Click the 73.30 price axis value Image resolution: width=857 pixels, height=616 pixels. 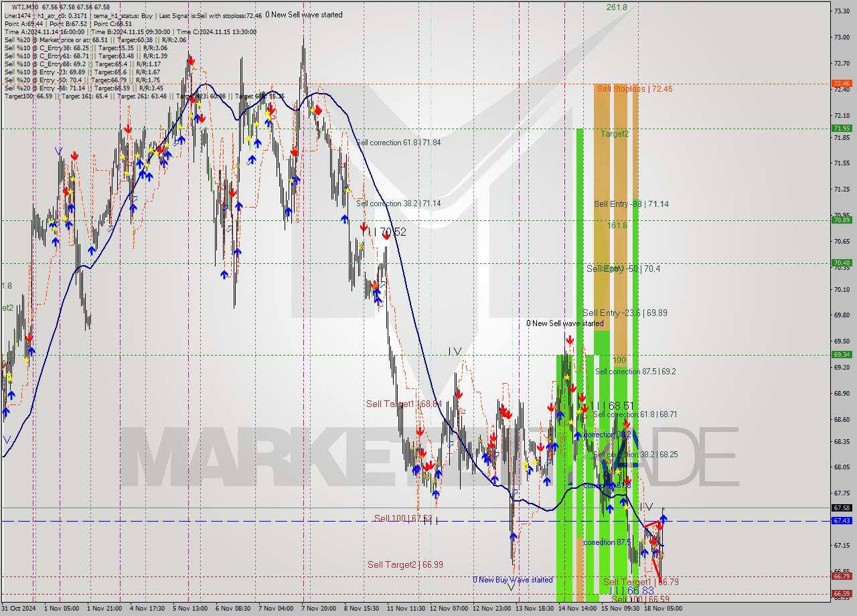click(x=841, y=11)
